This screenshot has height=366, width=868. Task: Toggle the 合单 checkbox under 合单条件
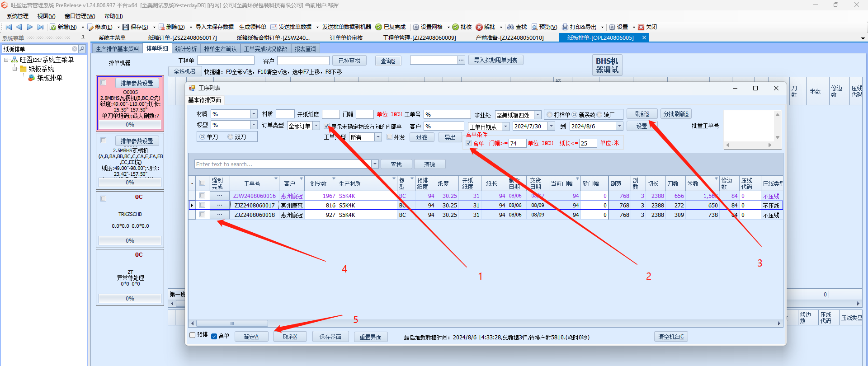469,143
